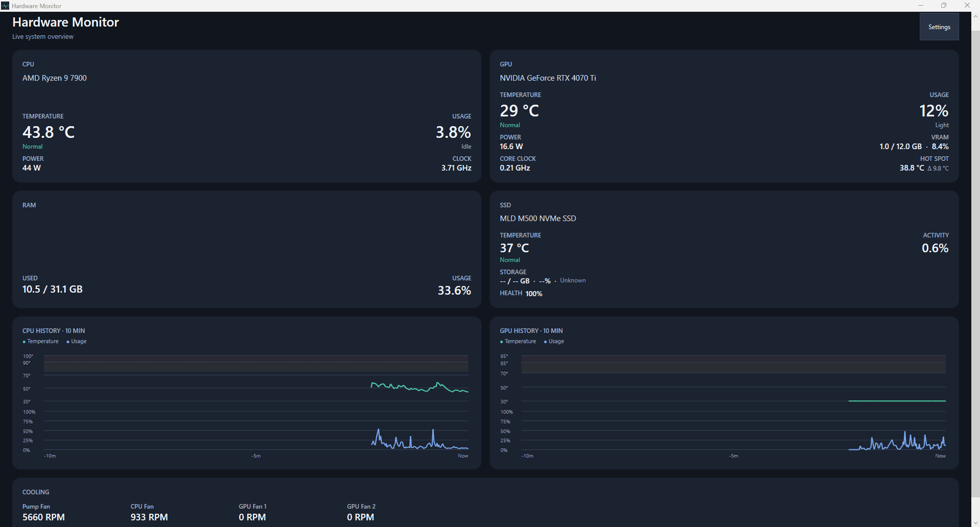980x527 pixels.
Task: Click the GPU hot spot value 38.8 °C
Action: click(912, 168)
